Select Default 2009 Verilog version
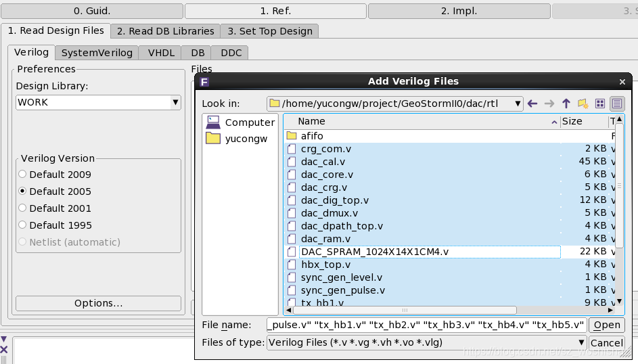 (x=55, y=175)
